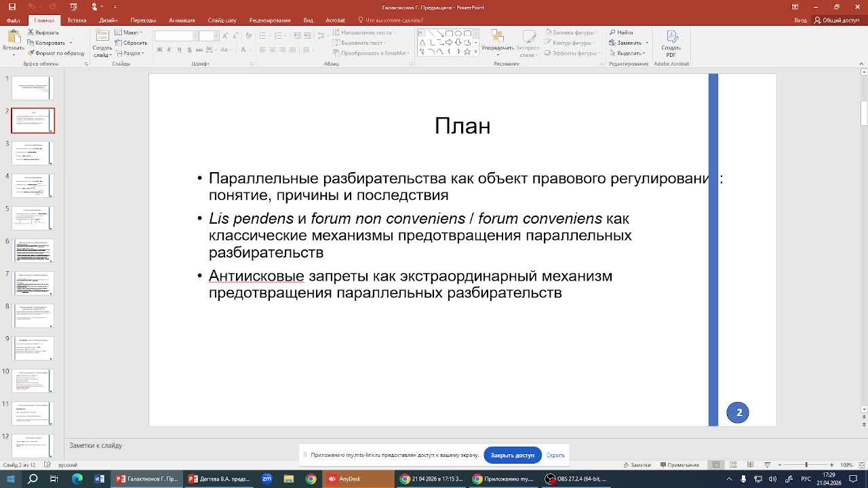Open Microsoft Edge from the taskbar
868x488 pixels.
pos(77,479)
